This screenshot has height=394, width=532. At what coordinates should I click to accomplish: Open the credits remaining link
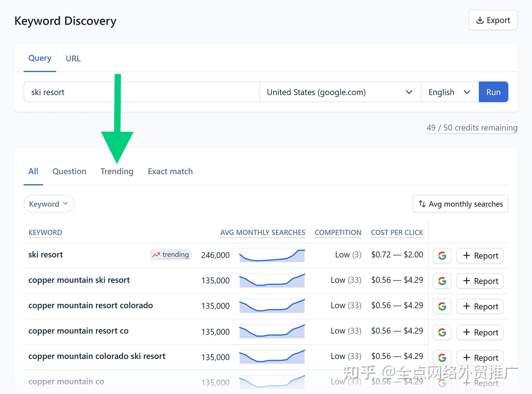(x=472, y=128)
